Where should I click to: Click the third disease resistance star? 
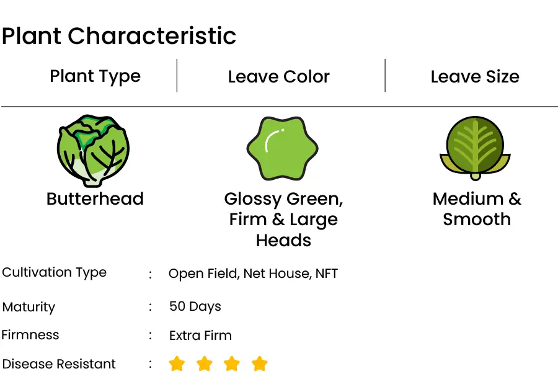pyautogui.click(x=232, y=364)
